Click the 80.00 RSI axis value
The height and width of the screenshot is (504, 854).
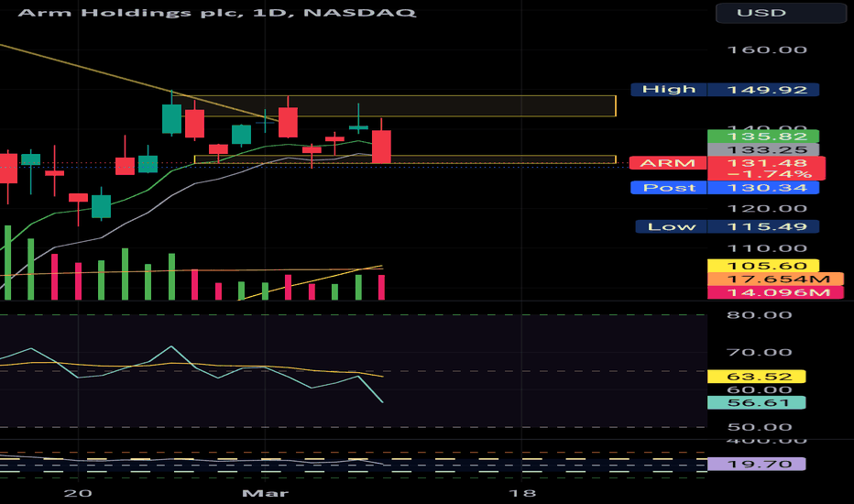(x=760, y=315)
